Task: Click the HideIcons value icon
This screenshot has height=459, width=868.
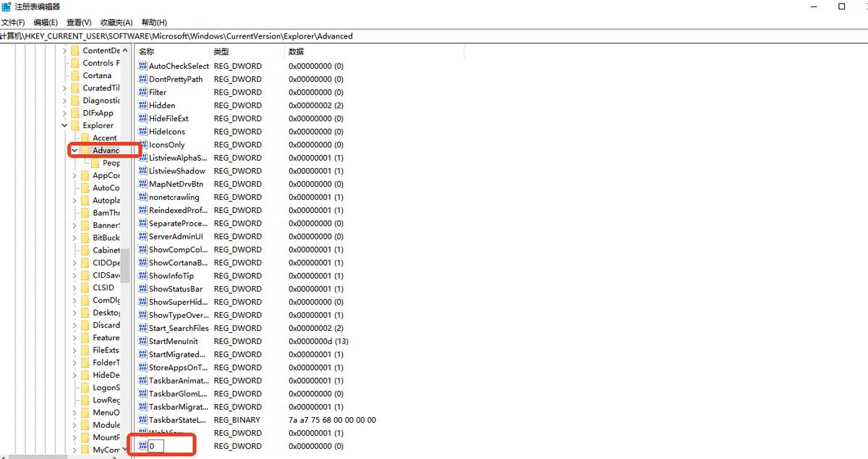Action: click(142, 131)
